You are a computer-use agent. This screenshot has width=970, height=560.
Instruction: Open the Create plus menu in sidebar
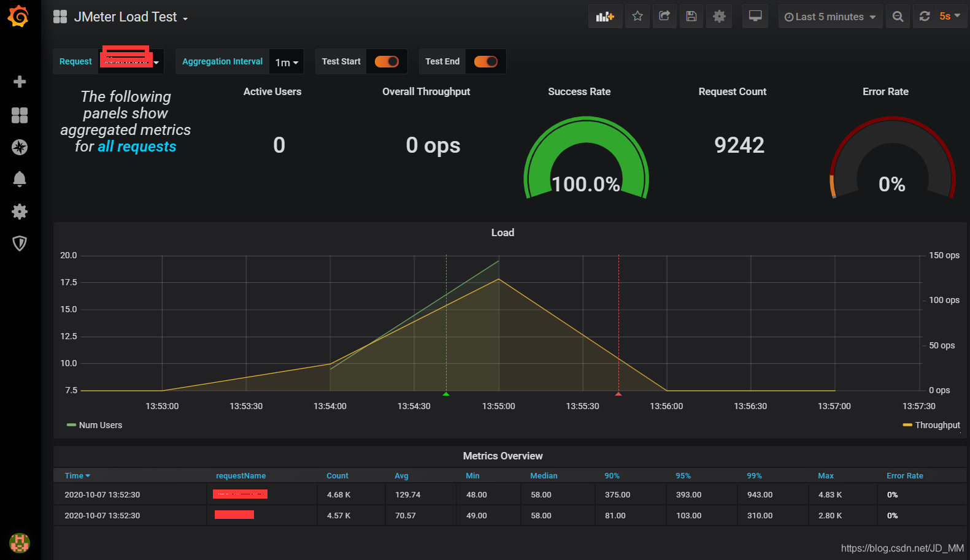(x=20, y=82)
